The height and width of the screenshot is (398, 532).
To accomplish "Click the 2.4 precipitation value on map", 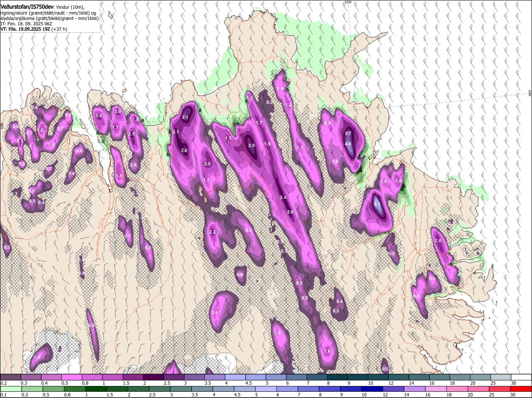I will tap(283, 197).
